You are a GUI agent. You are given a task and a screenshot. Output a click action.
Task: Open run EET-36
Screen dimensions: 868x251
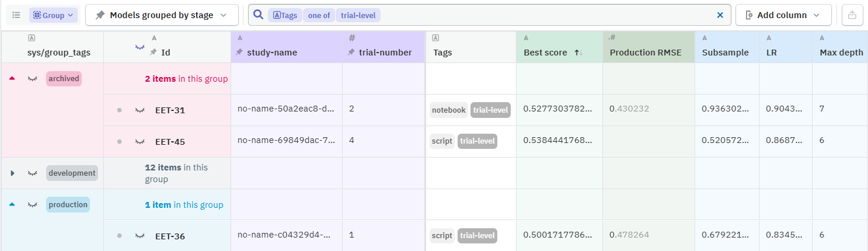point(170,236)
